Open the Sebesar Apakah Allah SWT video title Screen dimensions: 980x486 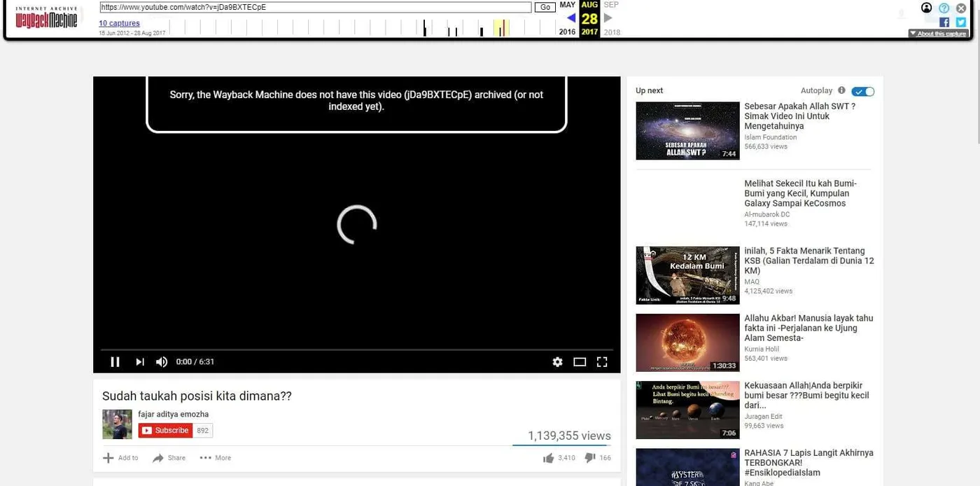pyautogui.click(x=799, y=116)
